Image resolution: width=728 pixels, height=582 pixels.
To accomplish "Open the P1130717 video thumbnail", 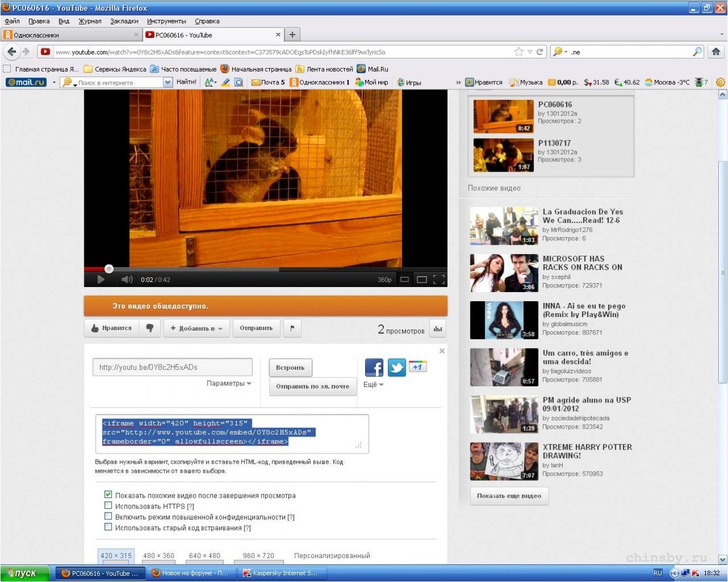I will click(x=503, y=155).
